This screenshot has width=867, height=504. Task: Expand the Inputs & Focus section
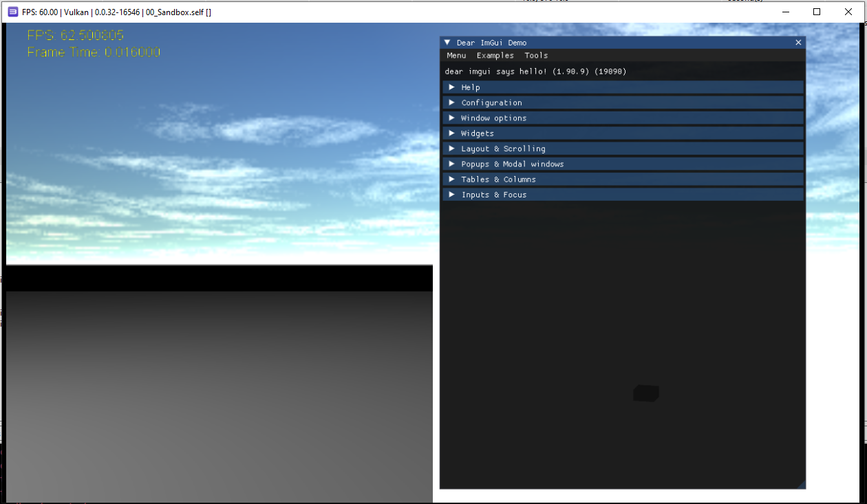click(x=493, y=195)
